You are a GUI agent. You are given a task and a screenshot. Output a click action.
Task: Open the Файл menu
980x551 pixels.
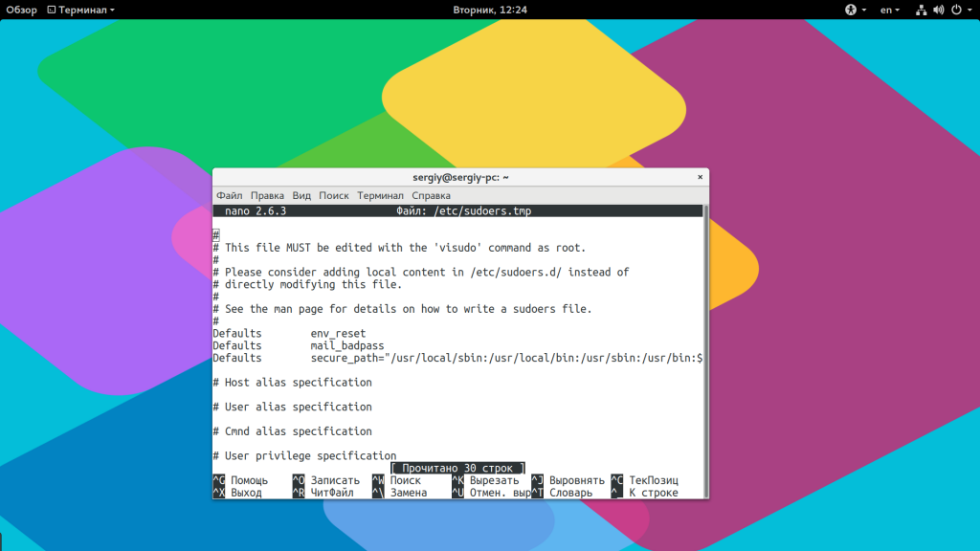pos(229,195)
